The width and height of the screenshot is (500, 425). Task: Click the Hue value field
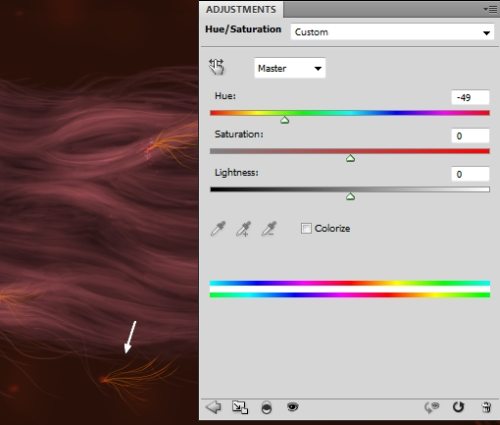click(x=470, y=98)
